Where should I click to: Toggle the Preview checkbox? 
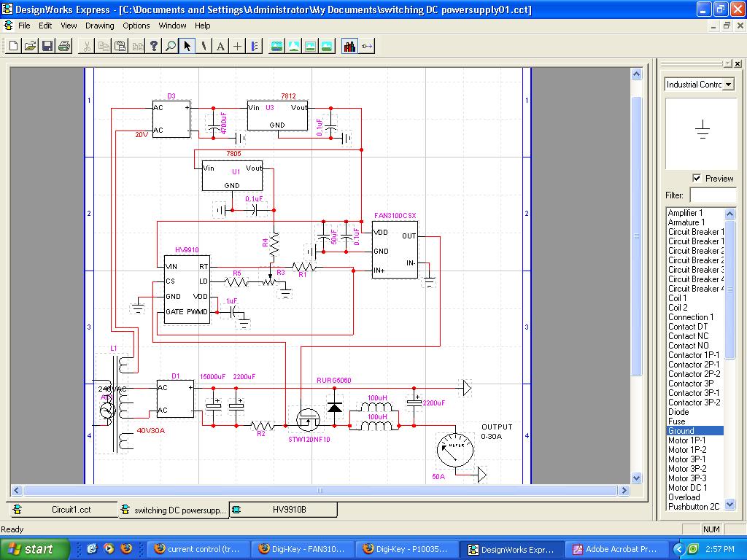coord(697,178)
